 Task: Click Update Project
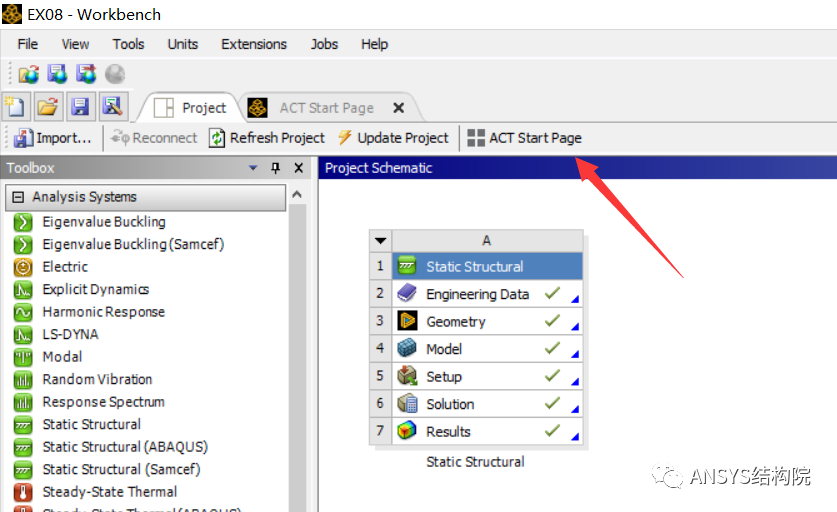pos(393,138)
